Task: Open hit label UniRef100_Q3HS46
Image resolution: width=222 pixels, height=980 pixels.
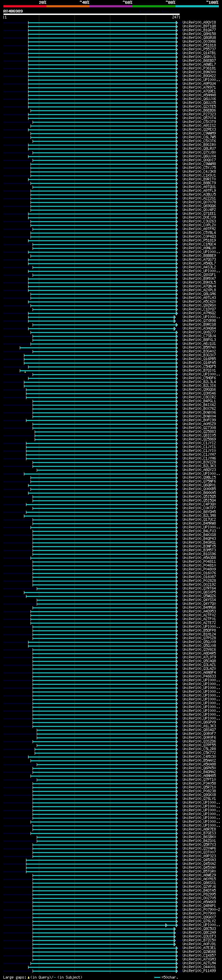Action: pos(199,394)
